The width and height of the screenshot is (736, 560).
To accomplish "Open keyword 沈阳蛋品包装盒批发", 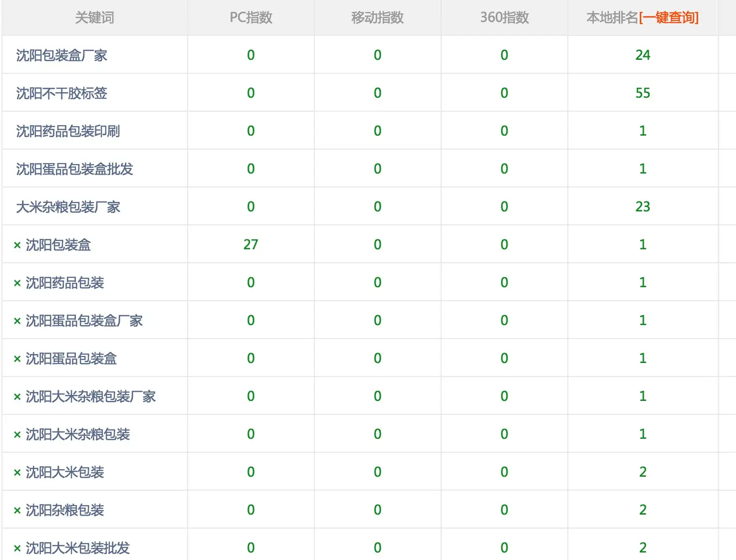I will [x=74, y=169].
